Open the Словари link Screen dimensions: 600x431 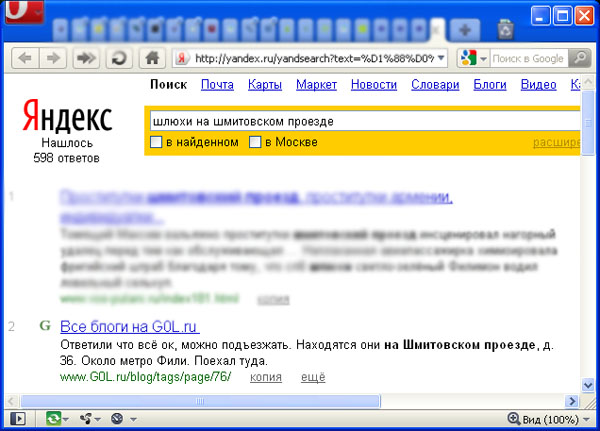pyautogui.click(x=435, y=85)
